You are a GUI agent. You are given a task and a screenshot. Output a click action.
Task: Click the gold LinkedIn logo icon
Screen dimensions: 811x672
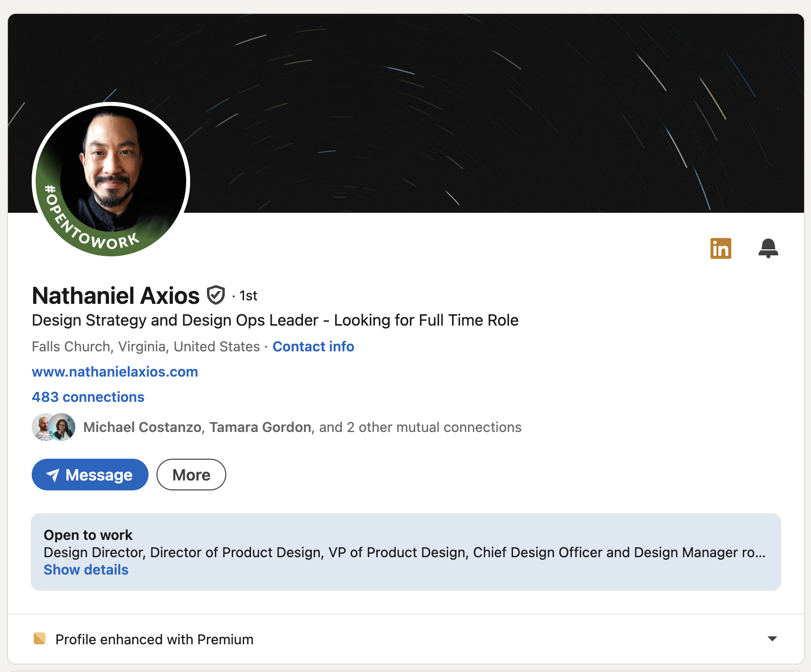[720, 248]
